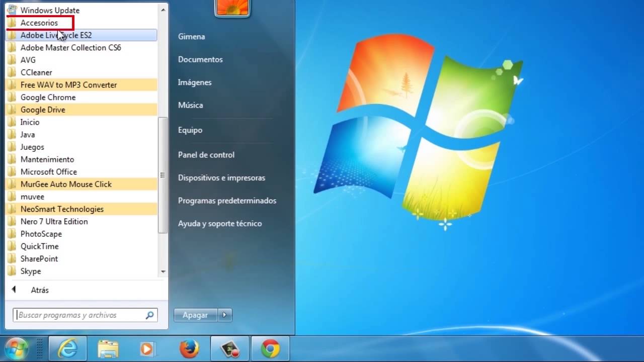Open the PhotoScape folder
The width and height of the screenshot is (644, 362).
(x=82, y=234)
